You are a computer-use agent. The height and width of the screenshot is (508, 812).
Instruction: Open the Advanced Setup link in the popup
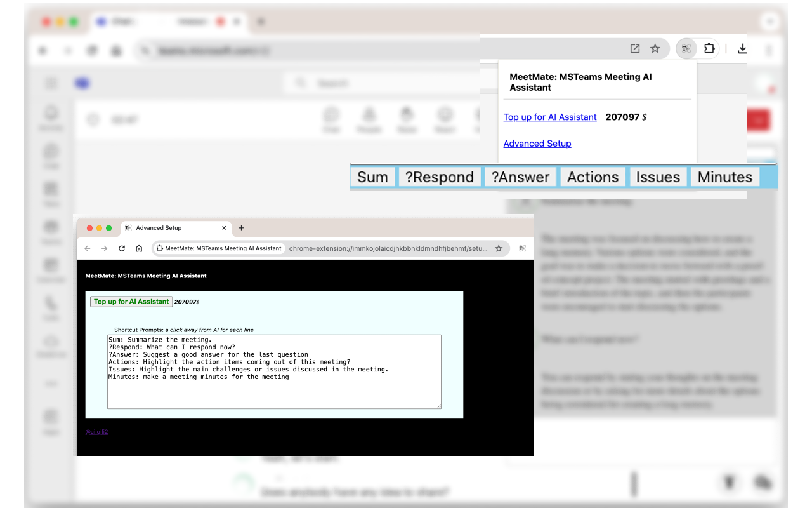(x=537, y=144)
